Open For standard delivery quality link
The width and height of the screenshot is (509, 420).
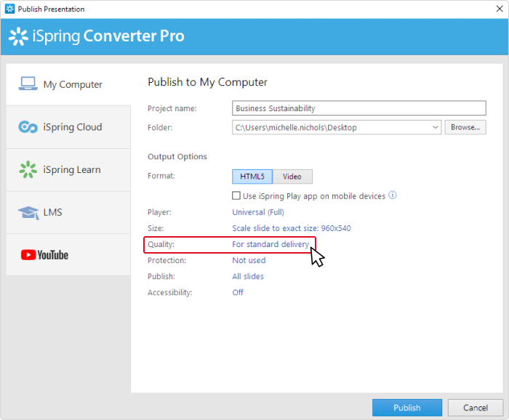click(x=270, y=244)
